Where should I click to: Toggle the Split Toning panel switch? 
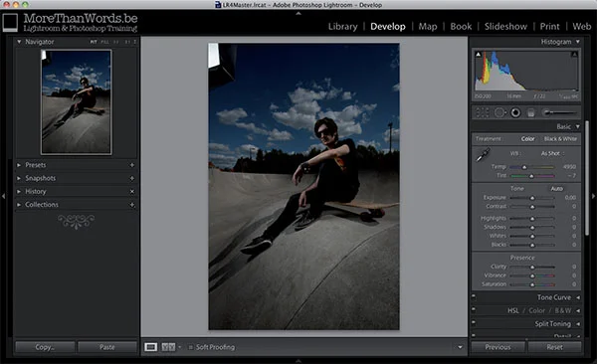click(x=474, y=322)
